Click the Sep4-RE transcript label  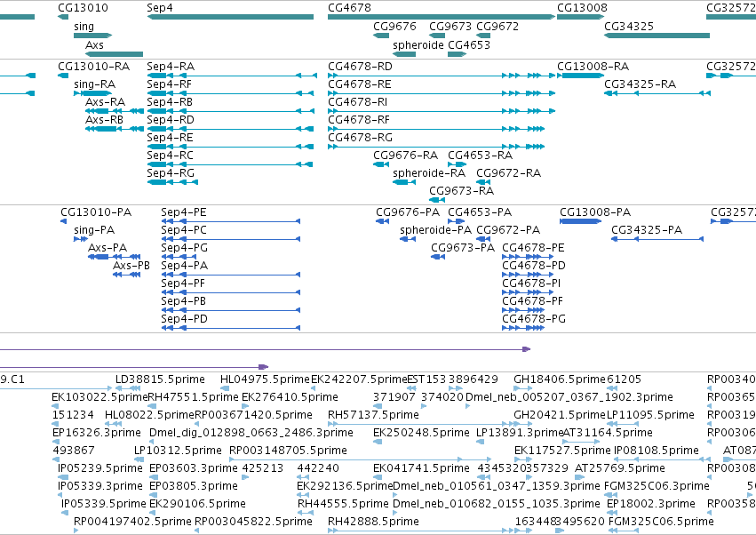coord(170,138)
